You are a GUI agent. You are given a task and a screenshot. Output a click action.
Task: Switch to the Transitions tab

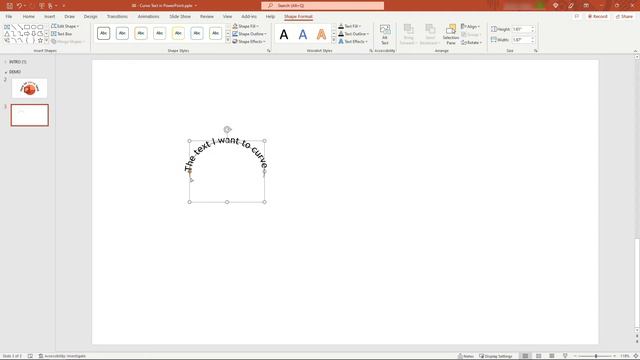tap(117, 16)
